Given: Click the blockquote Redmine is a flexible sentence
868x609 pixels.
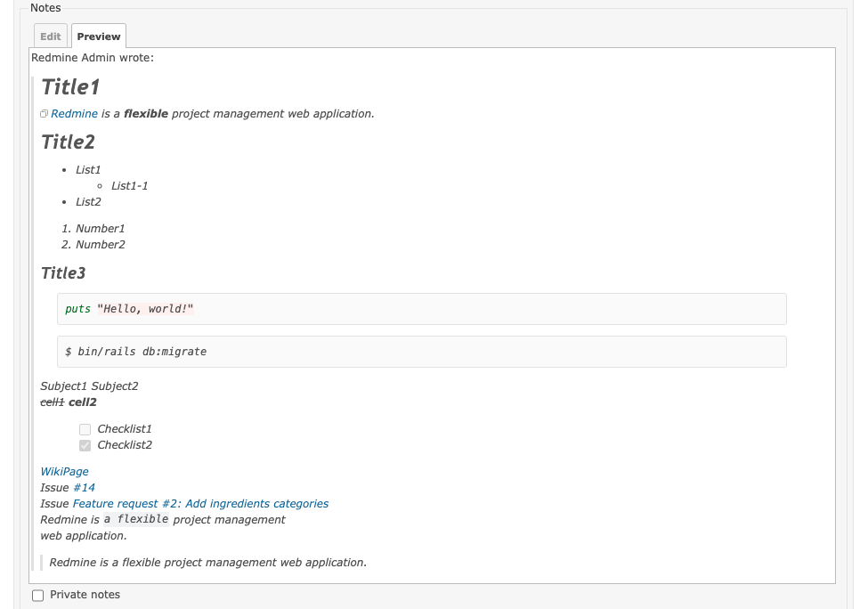Looking at the screenshot, I should 208,562.
